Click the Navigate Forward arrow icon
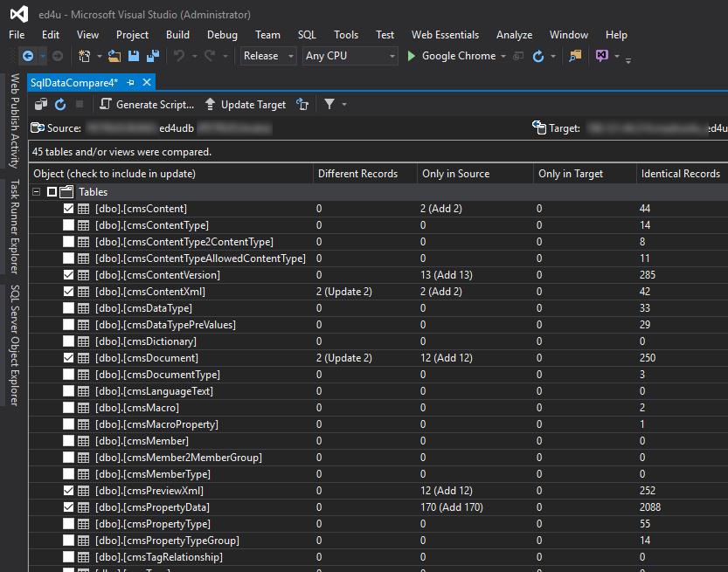Viewport: 728px width, 572px height. tap(58, 56)
